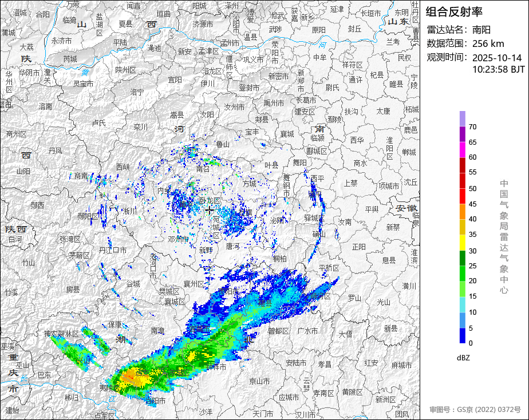Click the 济源市 map label
This screenshot has width=529, height=420.
[203, 24]
